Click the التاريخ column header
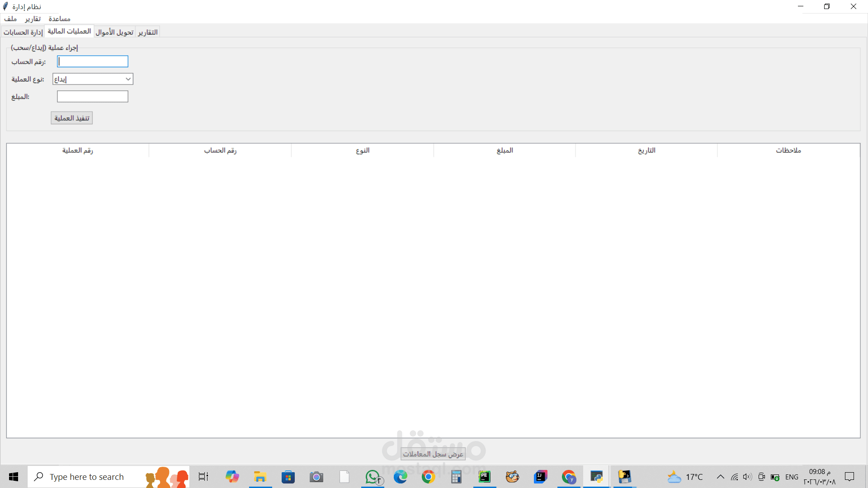 pos(646,150)
